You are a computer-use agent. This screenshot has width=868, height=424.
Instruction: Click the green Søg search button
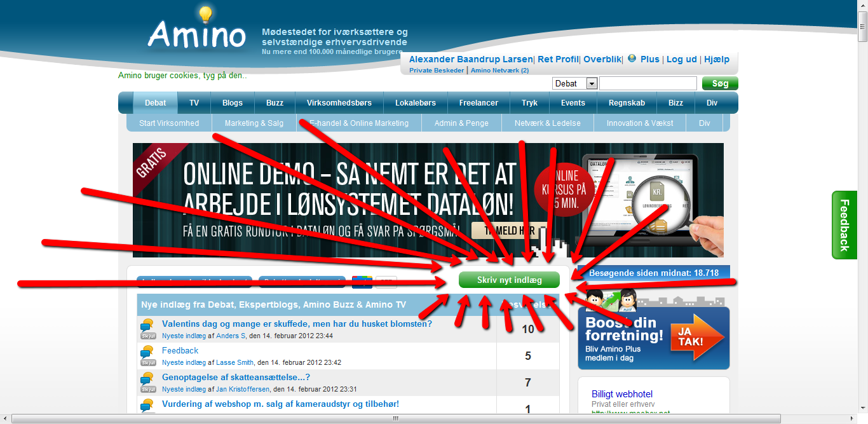[720, 83]
